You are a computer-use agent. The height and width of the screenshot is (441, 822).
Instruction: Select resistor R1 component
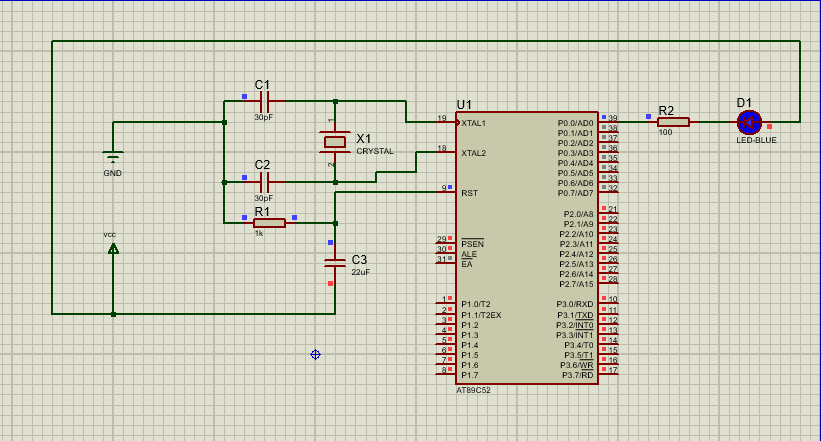[269, 223]
